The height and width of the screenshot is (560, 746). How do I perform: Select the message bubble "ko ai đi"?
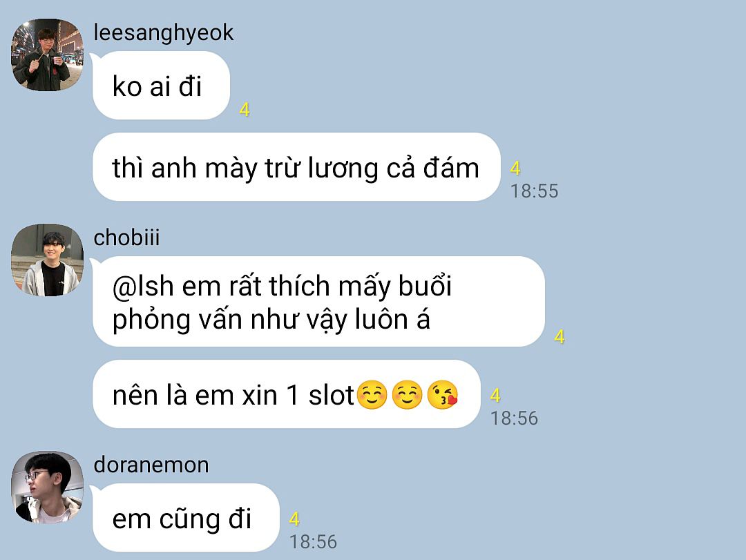point(161,85)
